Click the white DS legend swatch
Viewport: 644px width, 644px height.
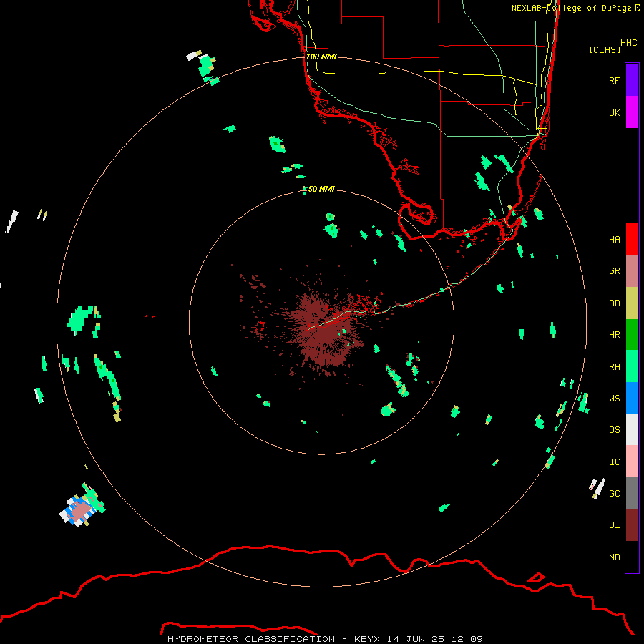pyautogui.click(x=632, y=429)
